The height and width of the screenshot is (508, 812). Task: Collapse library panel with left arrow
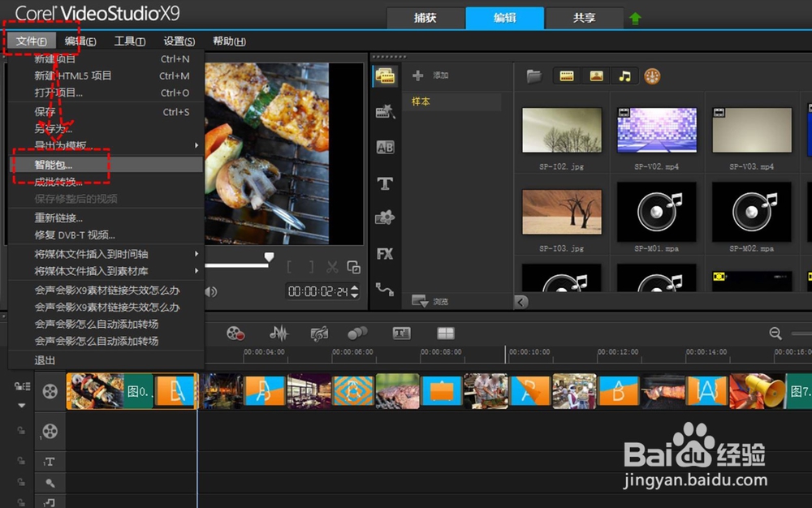(521, 302)
